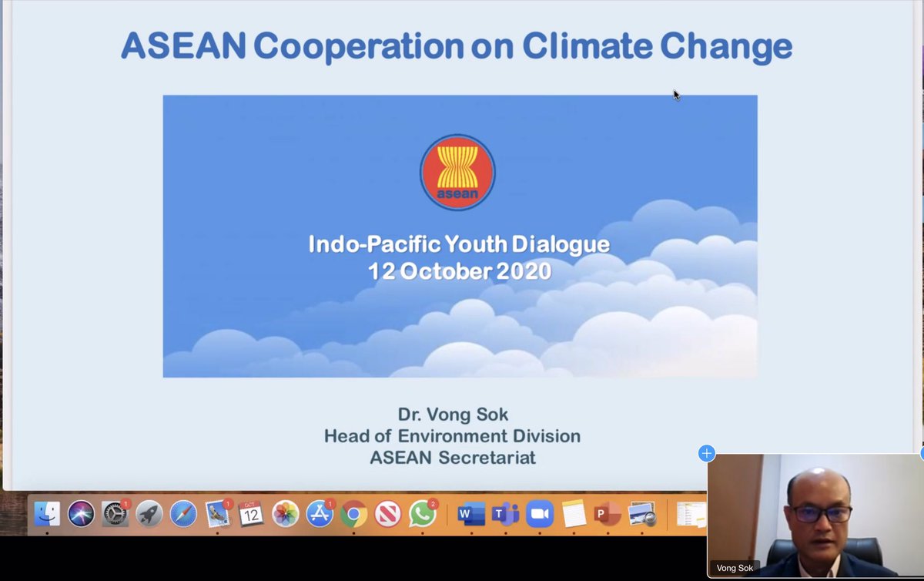Open PowerPoint from the dock

[608, 513]
